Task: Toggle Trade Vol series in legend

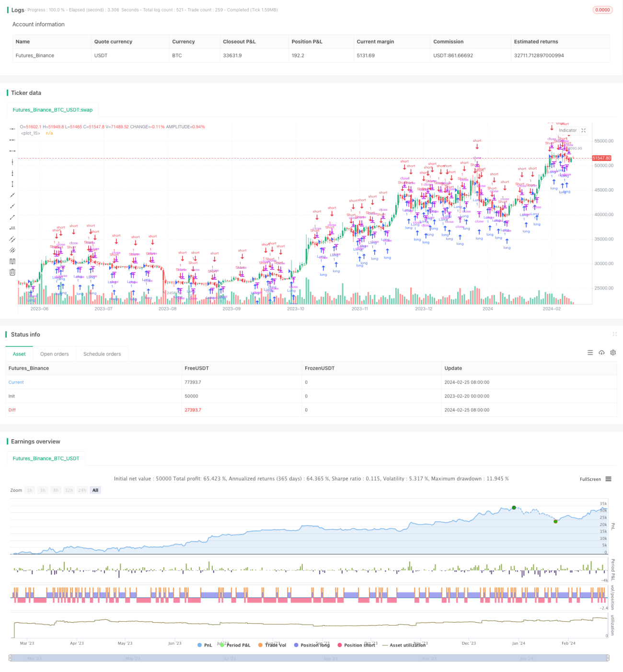Action: pos(272,645)
